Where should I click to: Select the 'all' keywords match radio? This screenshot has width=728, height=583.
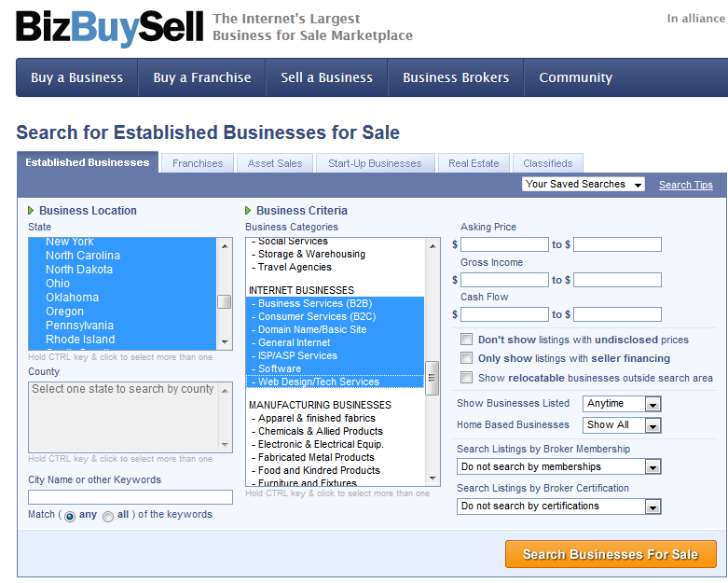click(x=108, y=516)
